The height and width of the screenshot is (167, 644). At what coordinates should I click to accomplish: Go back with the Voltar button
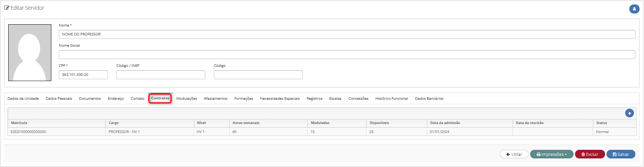(x=514, y=154)
